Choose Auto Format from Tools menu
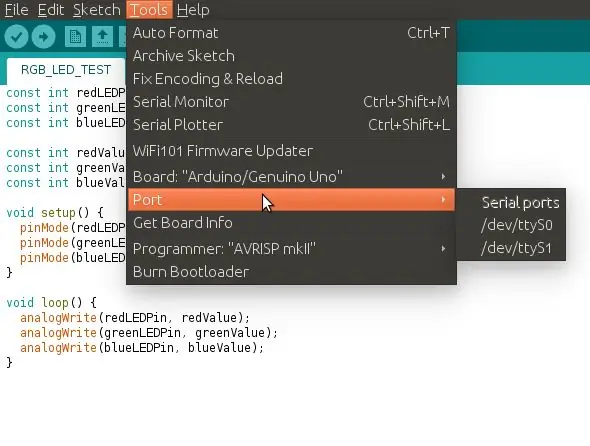Screen dimensions: 590x446 coord(291,33)
